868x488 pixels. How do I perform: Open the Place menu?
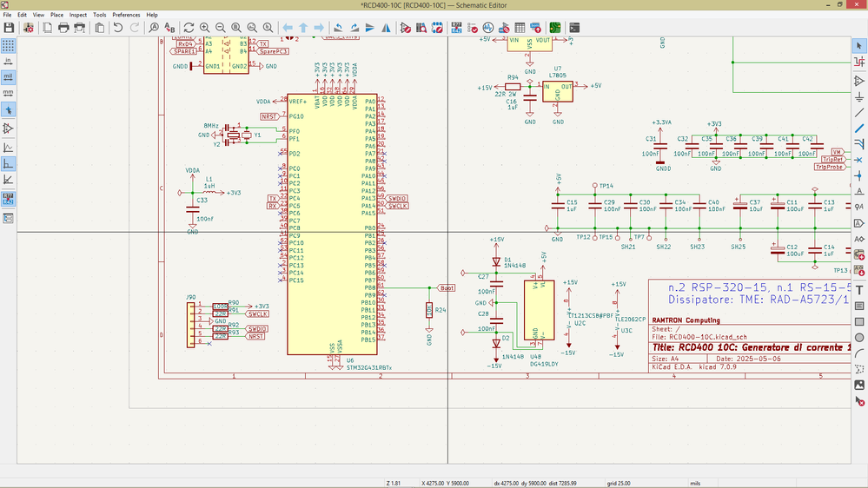tap(56, 15)
